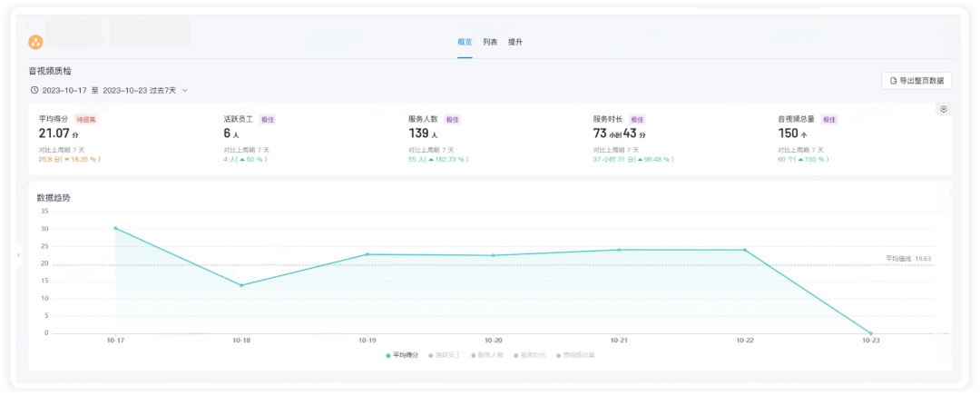Click the orange app logo icon
This screenshot has height=396, width=980.
35,42
